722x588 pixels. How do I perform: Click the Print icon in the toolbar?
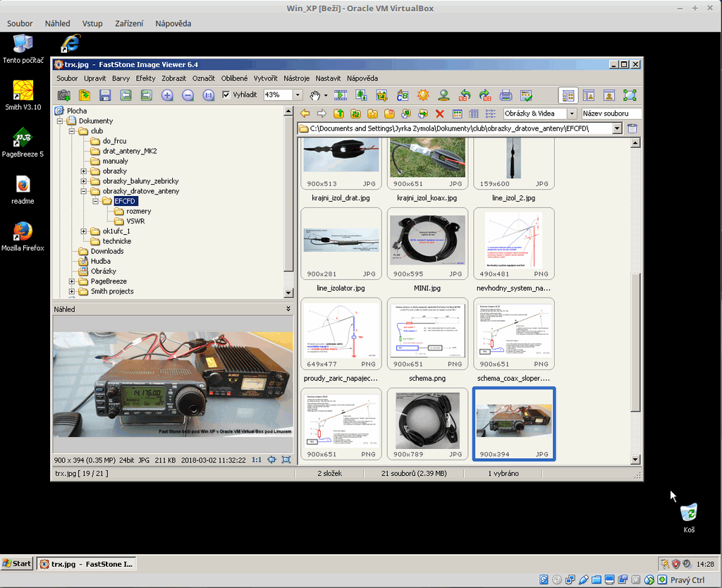(x=506, y=95)
